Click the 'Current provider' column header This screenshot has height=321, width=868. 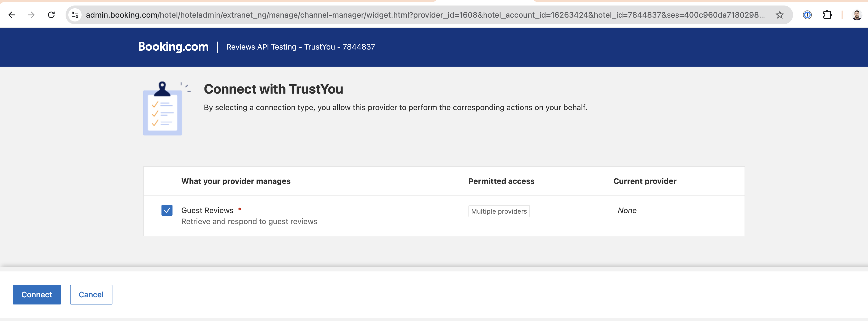[645, 181]
